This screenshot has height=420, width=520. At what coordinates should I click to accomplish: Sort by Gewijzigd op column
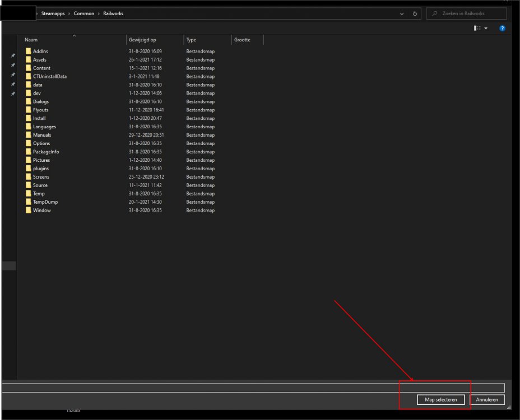click(142, 40)
